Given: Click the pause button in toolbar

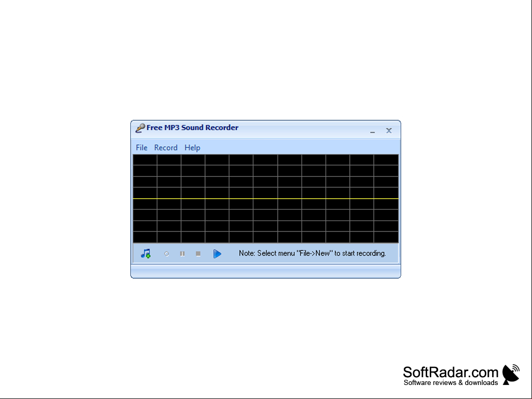Looking at the screenshot, I should (182, 253).
